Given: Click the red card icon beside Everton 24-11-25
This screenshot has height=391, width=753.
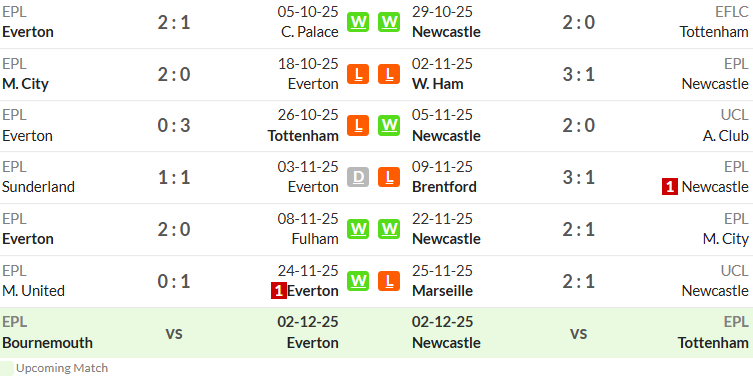Looking at the screenshot, I should point(279,291).
